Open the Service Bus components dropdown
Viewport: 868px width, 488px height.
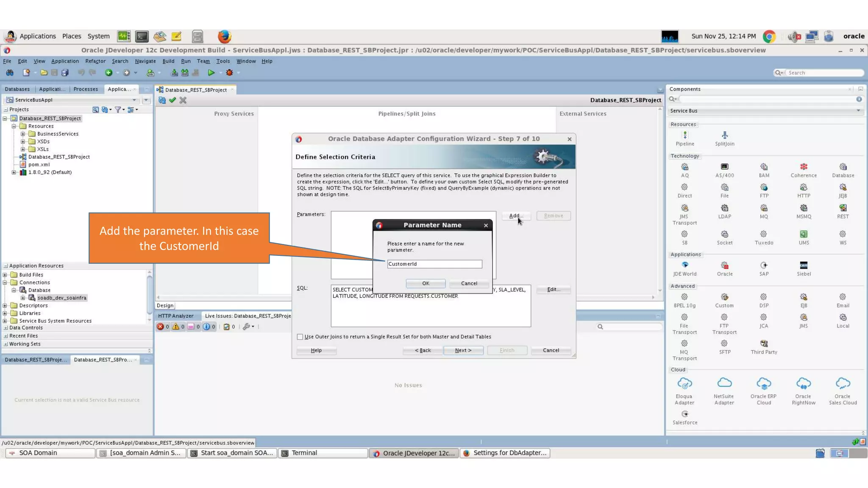[x=765, y=111]
